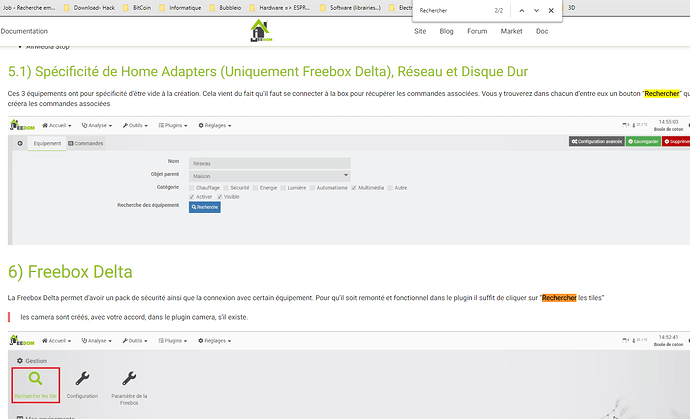
Task: Open the Software (librairies) bookmark folder
Action: [351, 7]
